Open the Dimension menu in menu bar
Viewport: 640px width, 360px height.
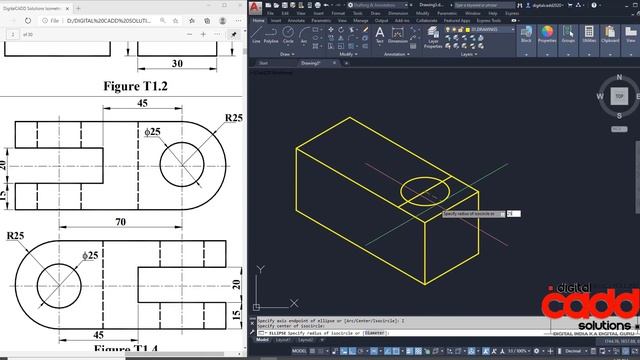point(398,13)
